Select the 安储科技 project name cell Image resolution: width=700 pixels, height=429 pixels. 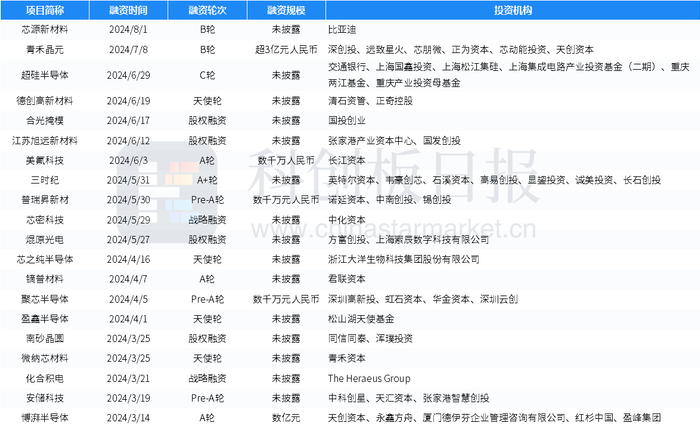(x=45, y=398)
